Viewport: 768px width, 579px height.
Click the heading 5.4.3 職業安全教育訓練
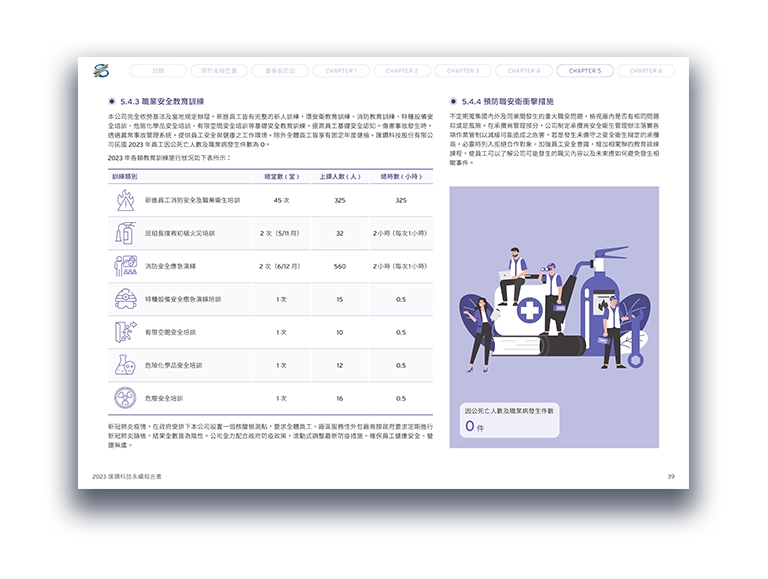162,101
